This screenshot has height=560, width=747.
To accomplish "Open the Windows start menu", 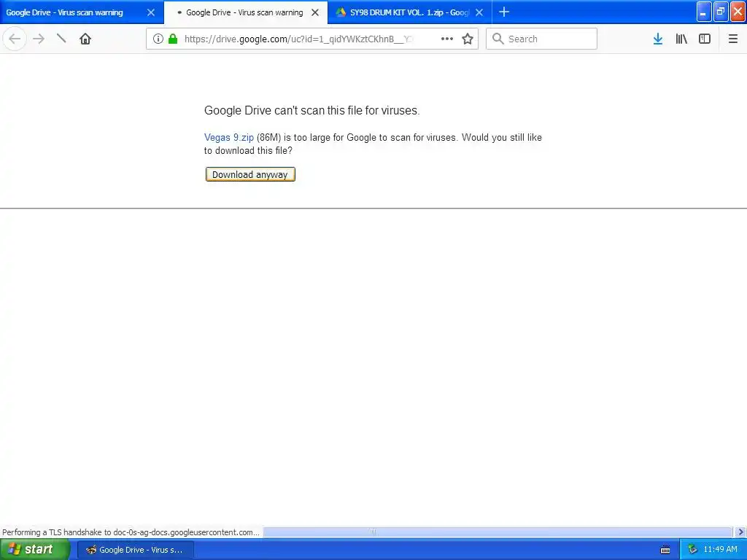I will tap(35, 550).
